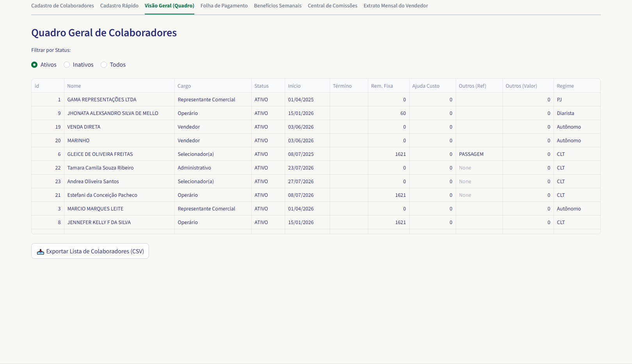Viewport: 632px width, 364px height.
Task: Click the Cargo column header
Action: click(x=213, y=86)
